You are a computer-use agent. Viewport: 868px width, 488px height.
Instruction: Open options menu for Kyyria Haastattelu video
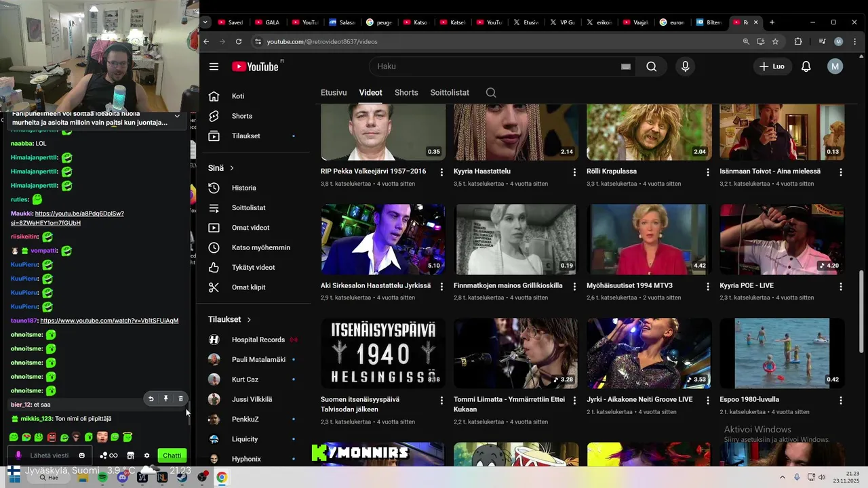click(x=574, y=172)
